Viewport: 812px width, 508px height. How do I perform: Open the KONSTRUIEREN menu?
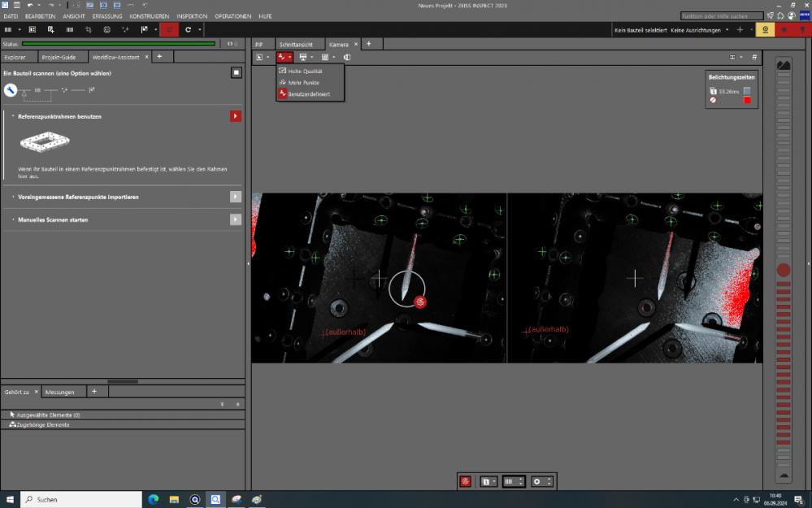point(149,15)
